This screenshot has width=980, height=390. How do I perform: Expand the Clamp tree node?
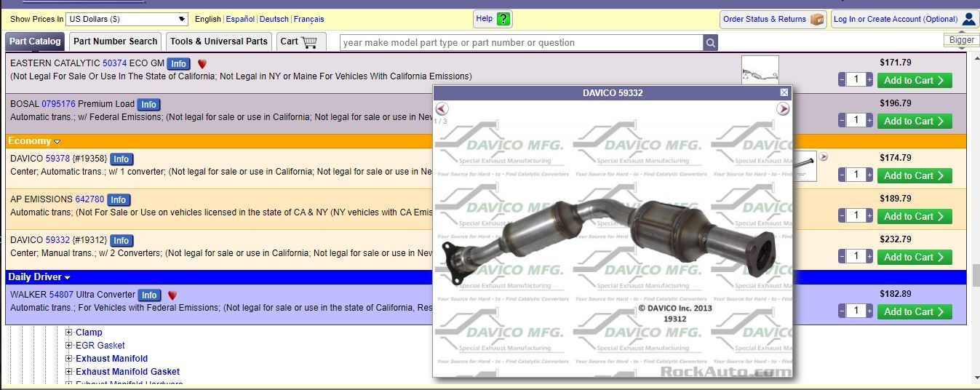pyautogui.click(x=69, y=333)
